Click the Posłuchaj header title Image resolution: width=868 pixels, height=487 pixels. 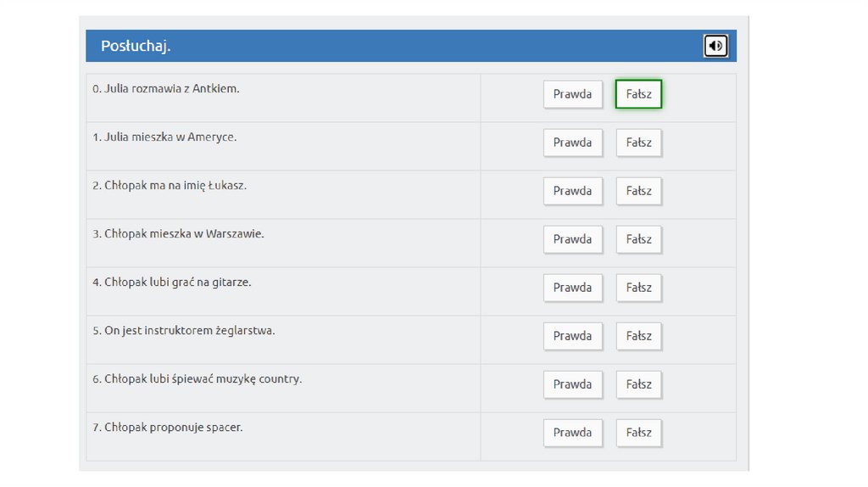click(x=136, y=46)
